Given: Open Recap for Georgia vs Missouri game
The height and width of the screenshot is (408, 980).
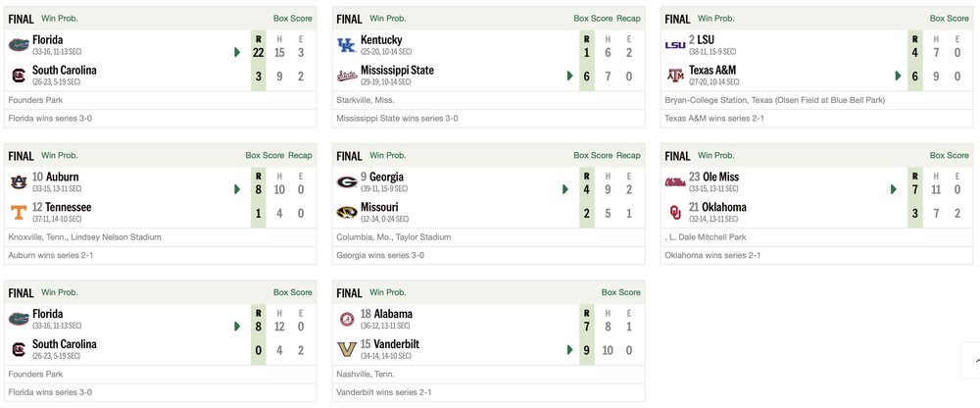Looking at the screenshot, I should click(x=628, y=155).
